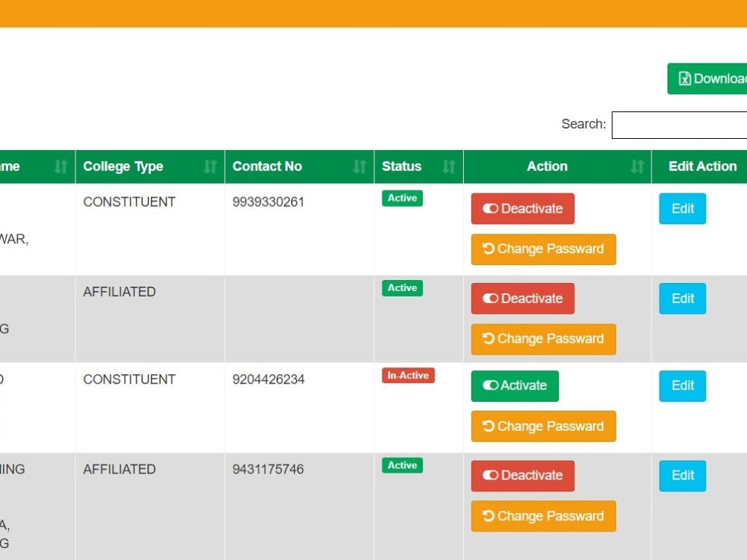The height and width of the screenshot is (560, 747).
Task: Click the In-Active status badge
Action: click(409, 376)
